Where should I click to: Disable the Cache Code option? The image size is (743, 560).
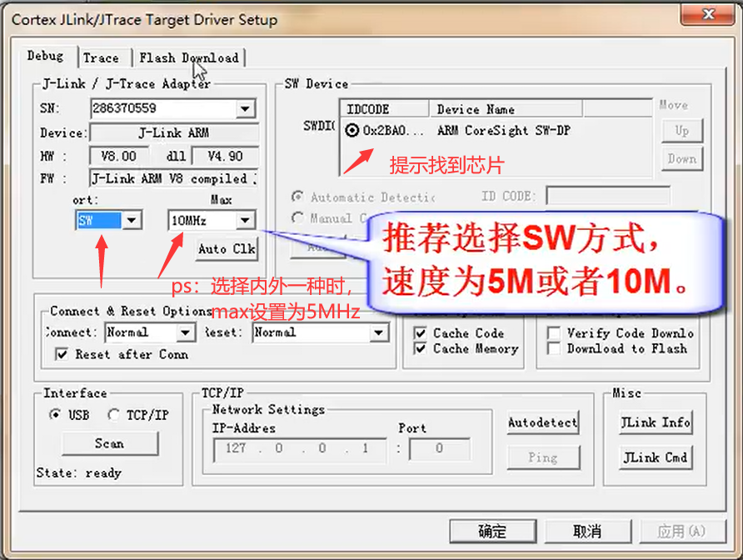tap(418, 332)
